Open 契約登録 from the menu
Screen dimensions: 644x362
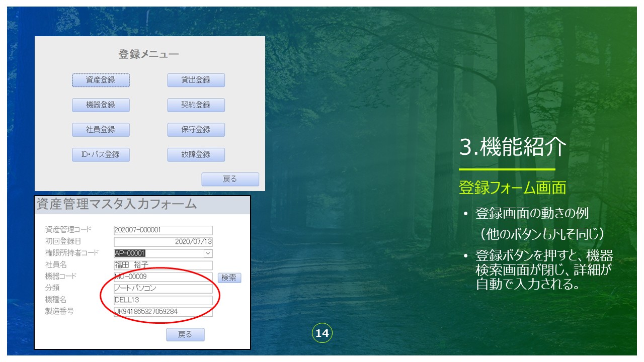click(x=196, y=105)
